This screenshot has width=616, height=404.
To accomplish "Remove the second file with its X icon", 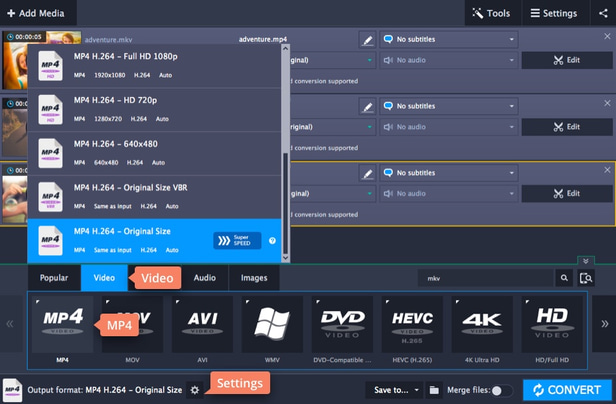I will (x=607, y=103).
